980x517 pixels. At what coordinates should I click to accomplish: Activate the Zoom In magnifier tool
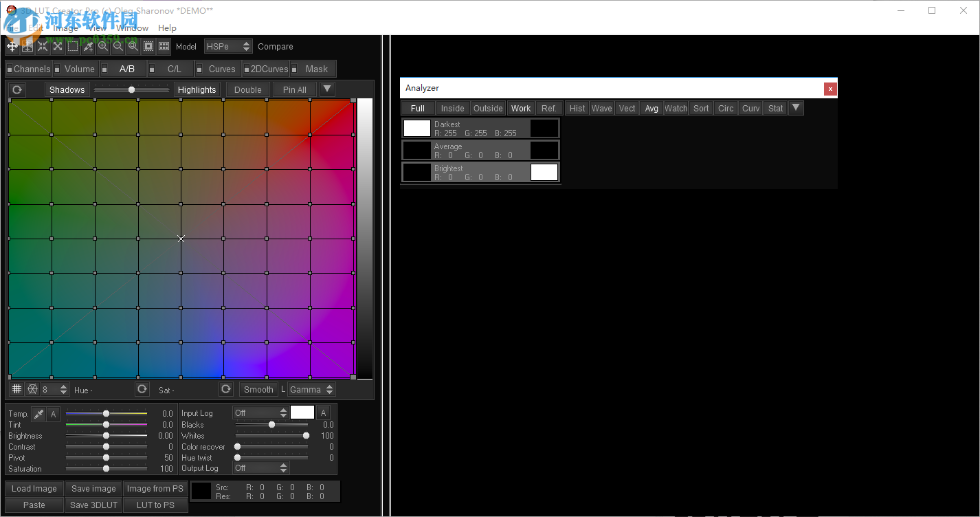tap(102, 46)
